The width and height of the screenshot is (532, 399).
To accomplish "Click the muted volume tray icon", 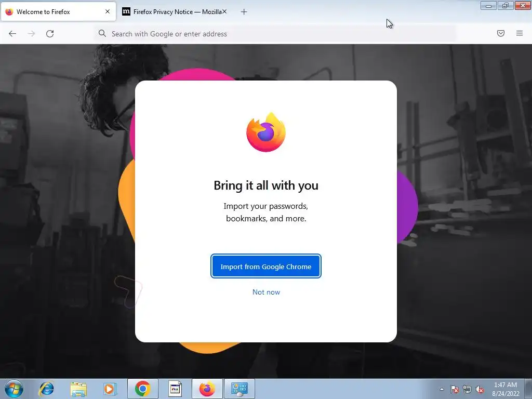I will (480, 389).
